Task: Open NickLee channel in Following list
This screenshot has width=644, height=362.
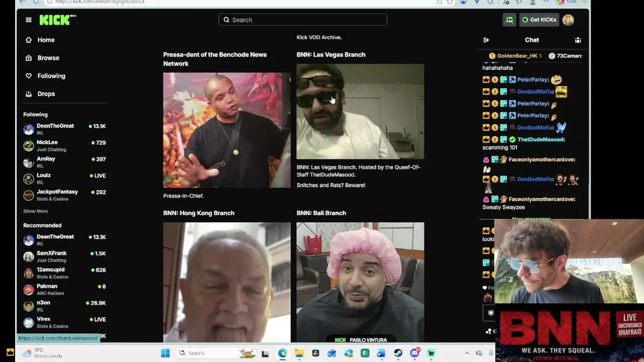Action: (x=64, y=146)
